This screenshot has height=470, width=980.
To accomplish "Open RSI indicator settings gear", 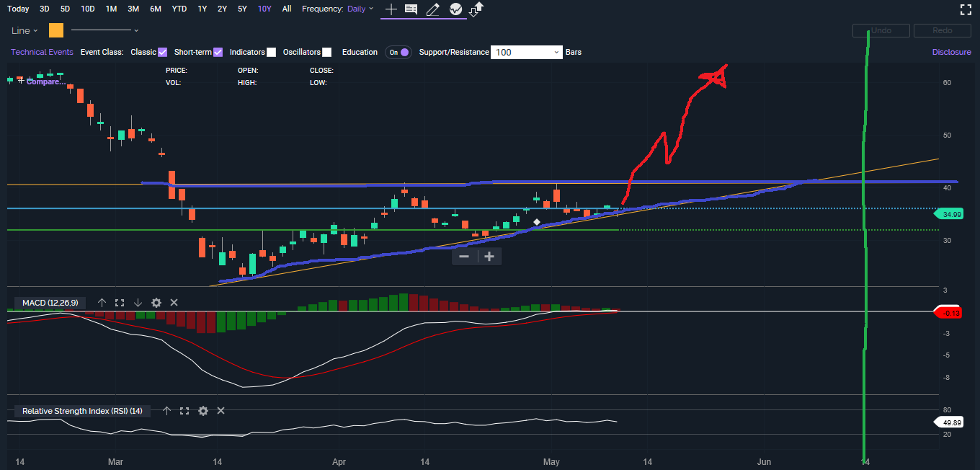I will [203, 411].
